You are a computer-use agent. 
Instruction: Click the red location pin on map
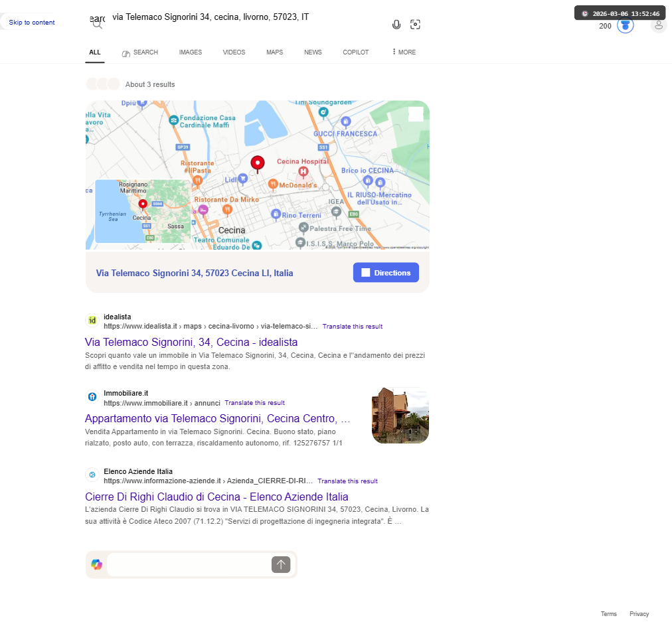[x=257, y=164]
